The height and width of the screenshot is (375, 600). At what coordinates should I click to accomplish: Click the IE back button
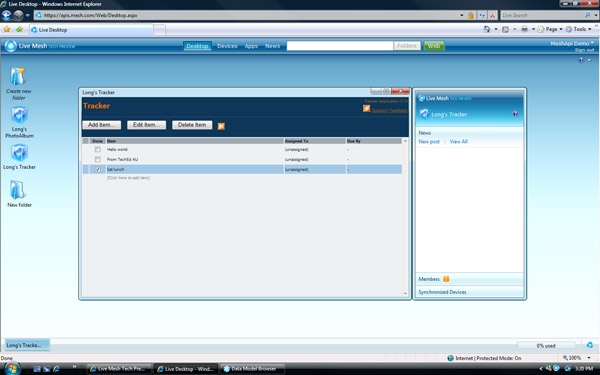coord(7,15)
